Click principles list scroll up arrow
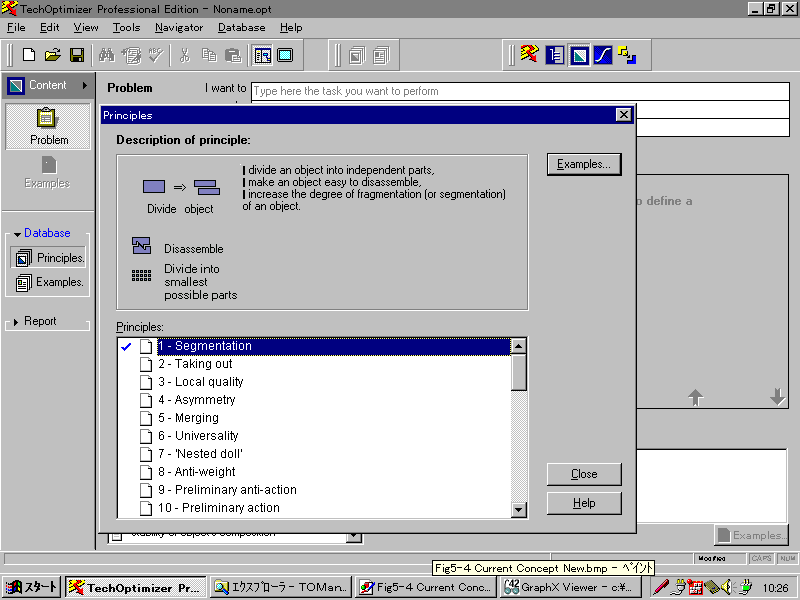 (x=518, y=346)
